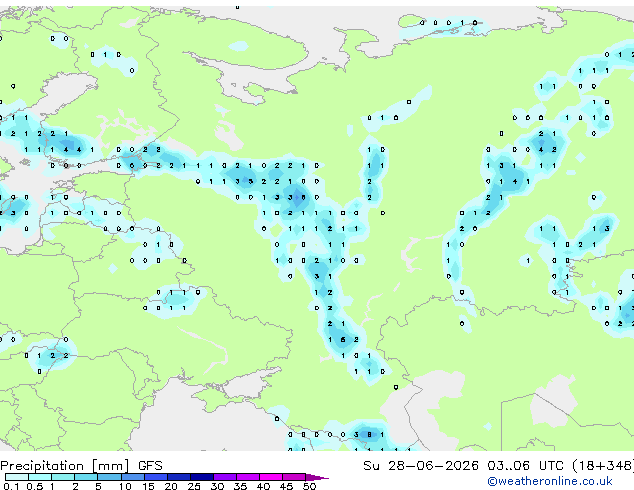The height and width of the screenshot is (490, 634).
Task: Click the '03..06 UTC' time text
Action: pyautogui.click(x=525, y=466)
